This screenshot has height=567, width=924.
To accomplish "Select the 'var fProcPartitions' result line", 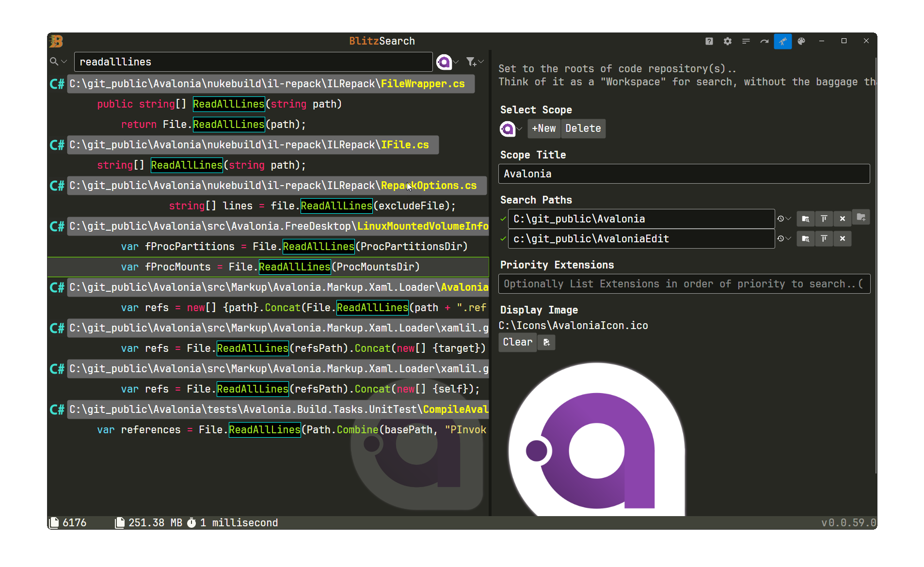I will (268, 247).
